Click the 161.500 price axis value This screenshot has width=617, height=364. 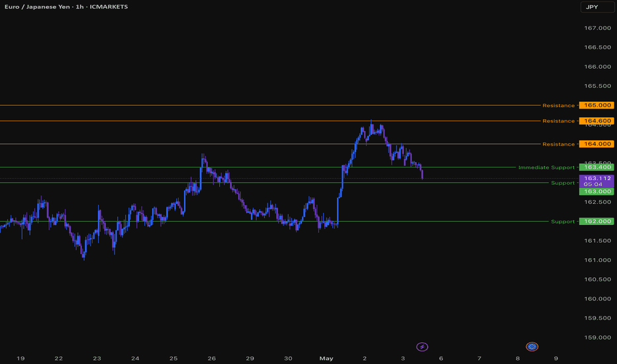point(597,240)
